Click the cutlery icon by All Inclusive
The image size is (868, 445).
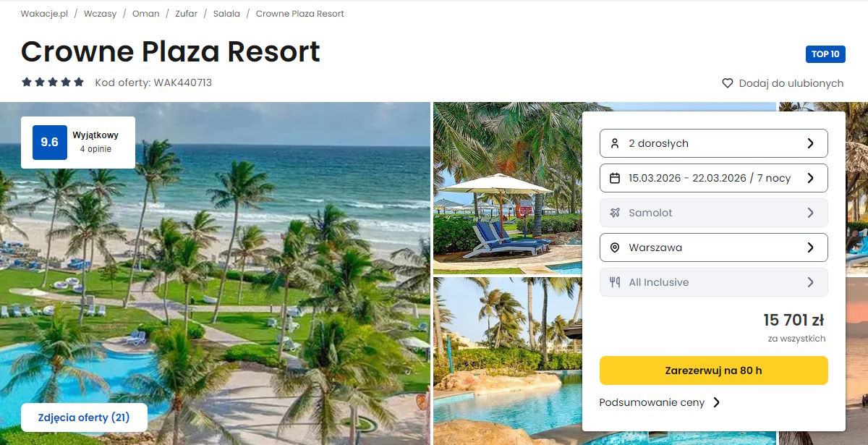pyautogui.click(x=615, y=282)
